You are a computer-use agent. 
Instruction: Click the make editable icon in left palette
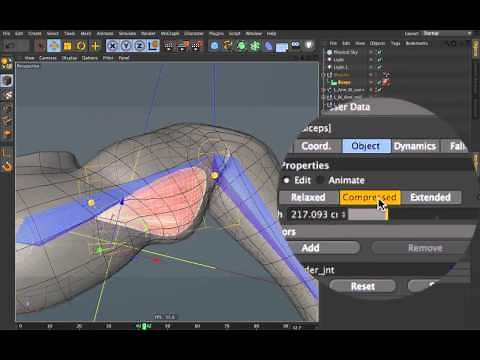click(7, 62)
